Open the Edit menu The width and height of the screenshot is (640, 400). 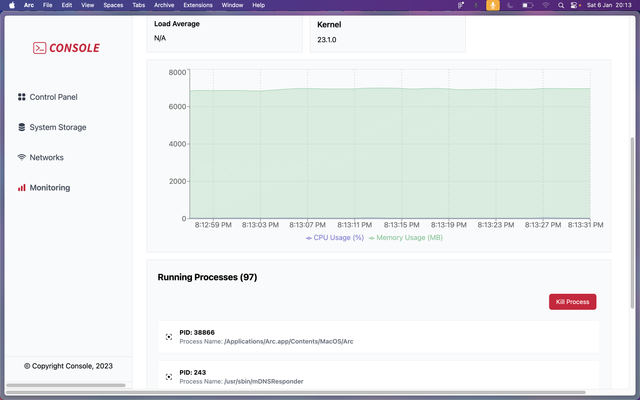(x=67, y=5)
